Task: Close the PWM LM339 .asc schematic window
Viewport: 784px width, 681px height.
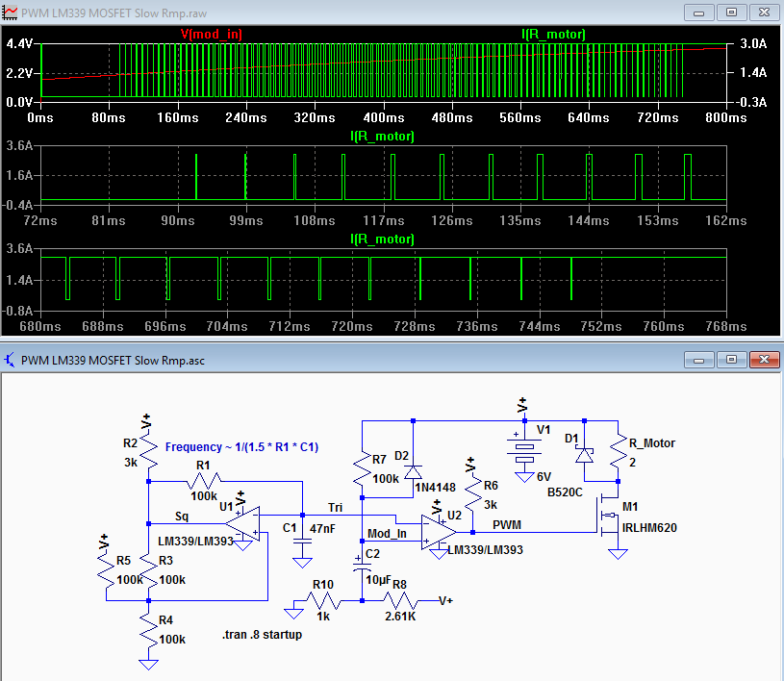Action: tap(764, 360)
